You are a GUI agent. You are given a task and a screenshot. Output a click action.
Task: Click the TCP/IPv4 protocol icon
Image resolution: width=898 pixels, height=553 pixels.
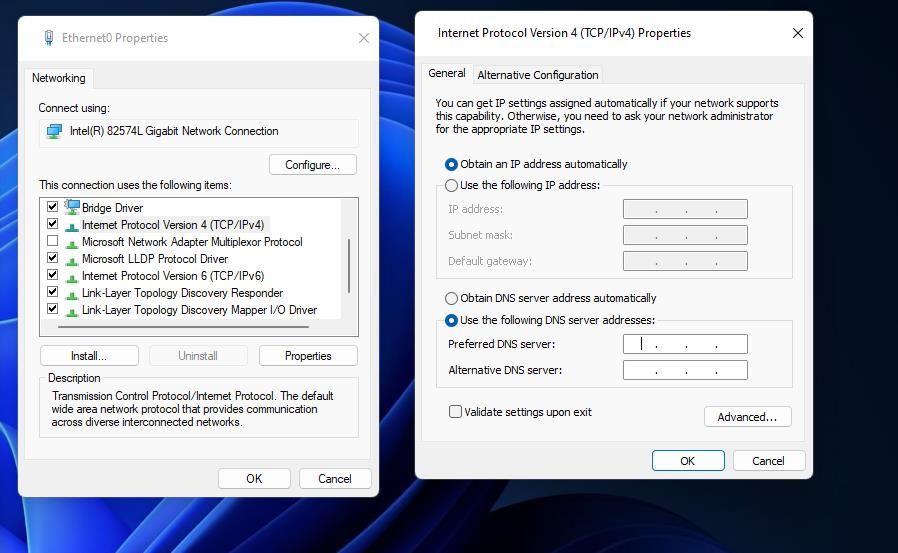pos(72,226)
